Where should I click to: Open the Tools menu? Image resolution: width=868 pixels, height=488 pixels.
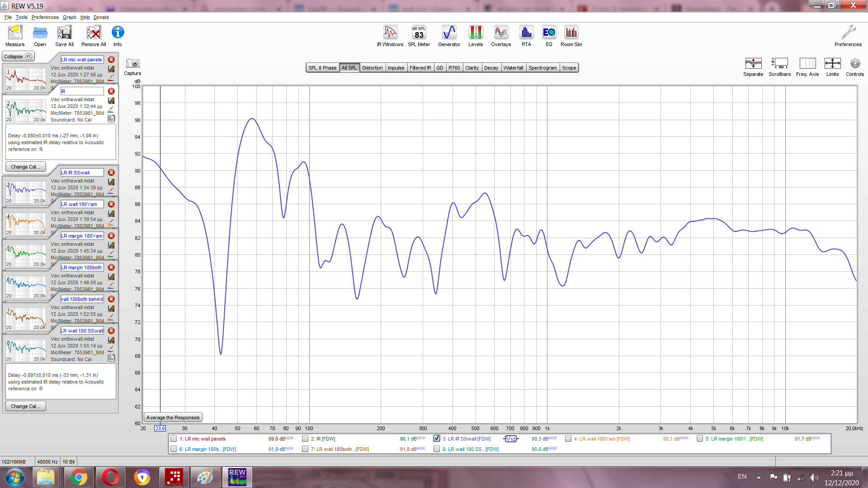click(21, 17)
